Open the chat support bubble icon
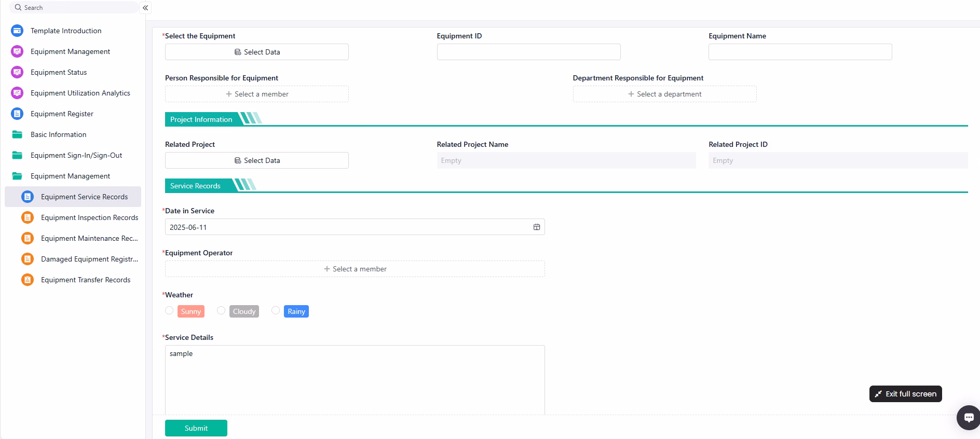Viewport: 980px width, 439px height. tap(968, 418)
